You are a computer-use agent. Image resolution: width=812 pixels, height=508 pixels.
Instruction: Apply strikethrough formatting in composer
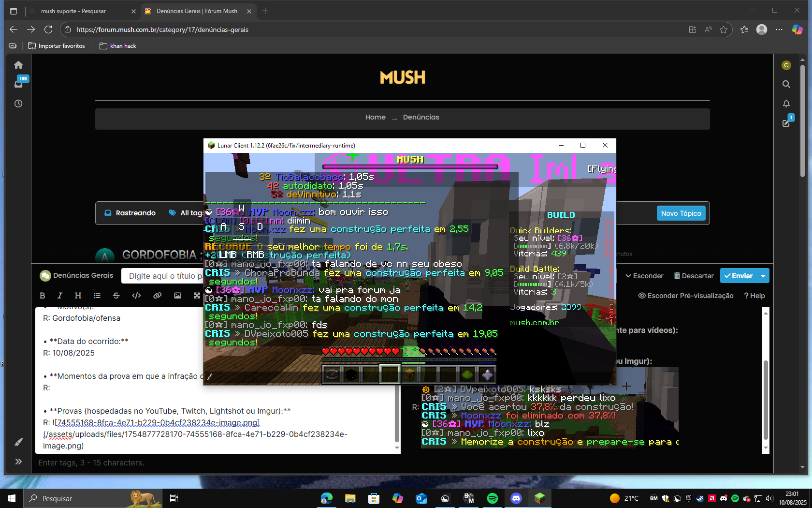pos(116,296)
